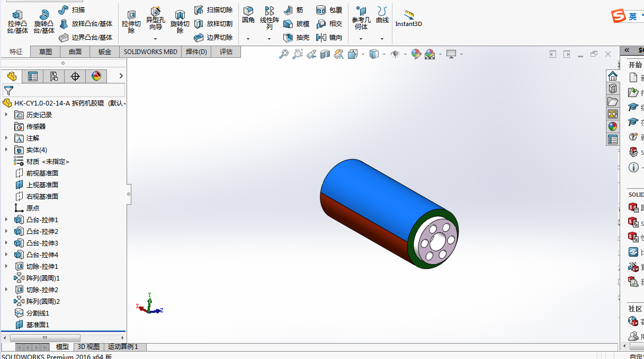Open the 3D 视图 bottom tab
This screenshot has height=359, width=644.
88,347
